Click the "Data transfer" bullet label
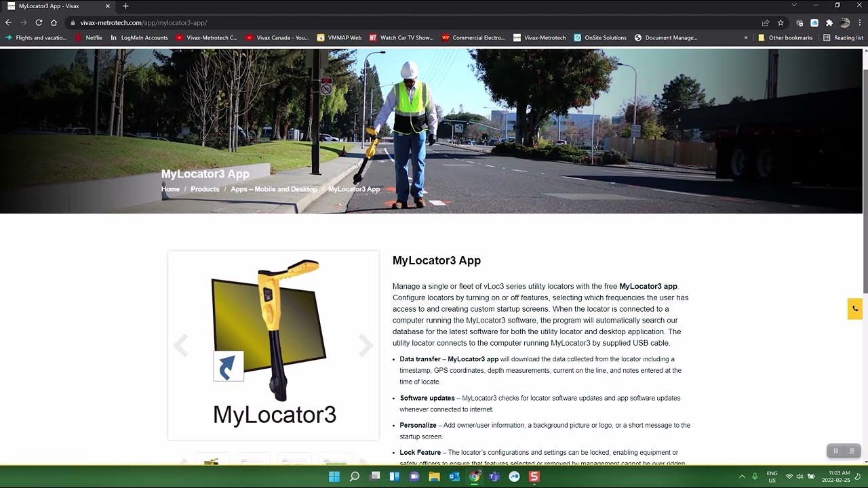The image size is (868, 488). point(420,359)
